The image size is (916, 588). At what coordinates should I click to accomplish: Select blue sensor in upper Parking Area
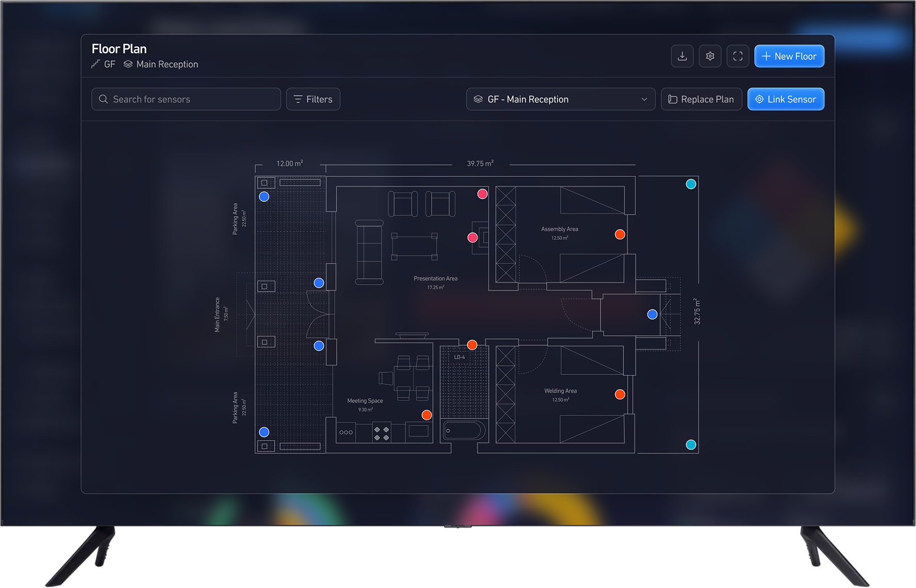pyautogui.click(x=264, y=197)
